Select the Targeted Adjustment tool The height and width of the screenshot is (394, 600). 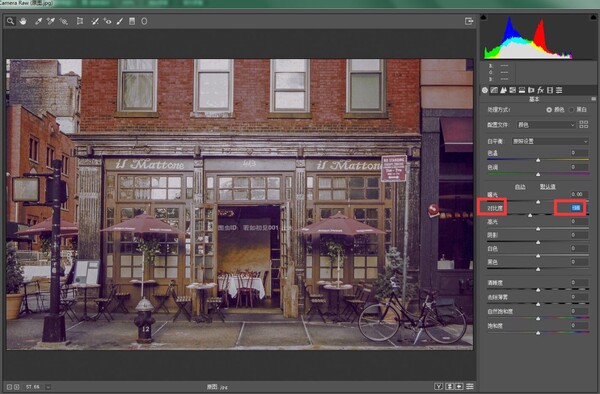click(x=64, y=21)
